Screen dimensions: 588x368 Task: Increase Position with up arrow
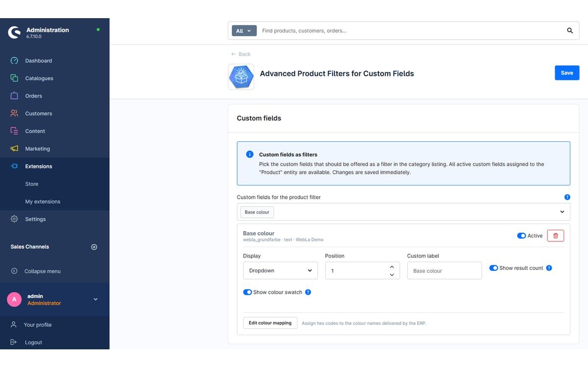[x=392, y=267]
